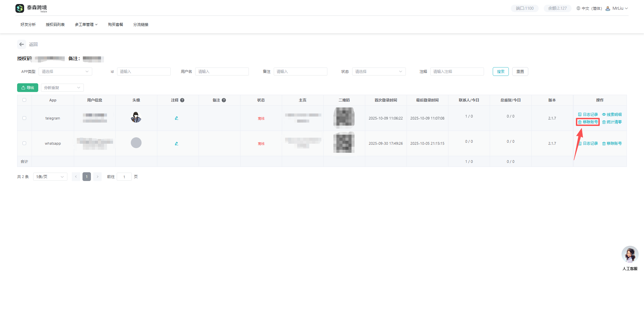
Task: Select the telegram row checkbox
Action: (x=24, y=118)
